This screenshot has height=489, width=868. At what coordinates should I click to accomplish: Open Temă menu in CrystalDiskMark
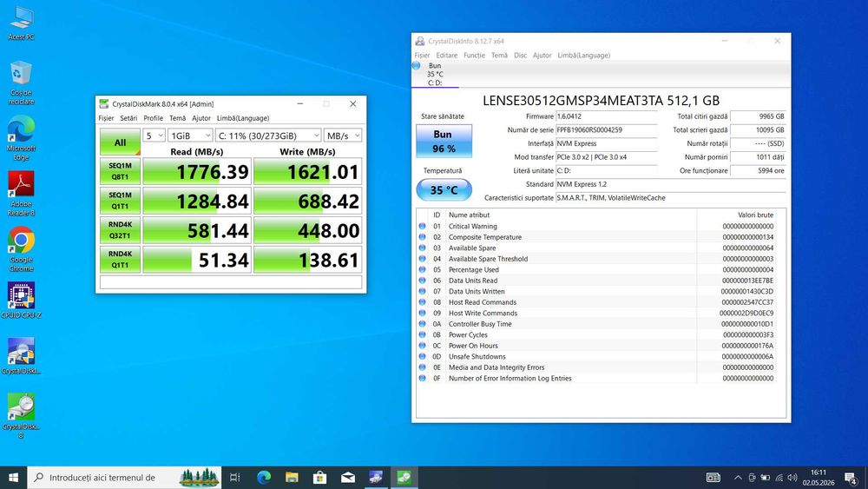(x=177, y=118)
